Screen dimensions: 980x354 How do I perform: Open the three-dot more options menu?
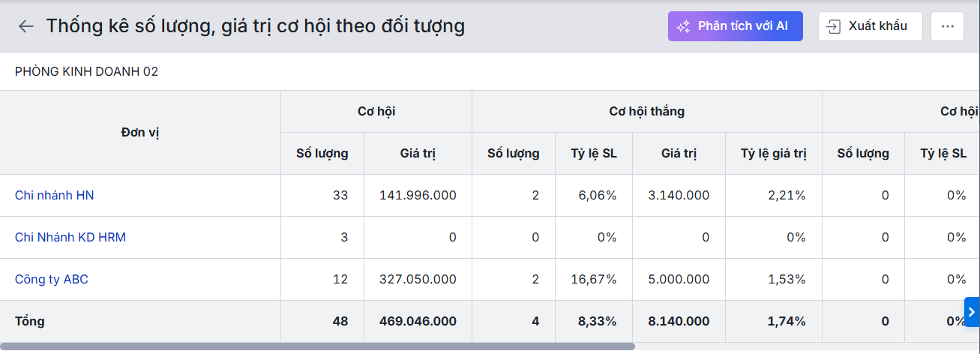pyautogui.click(x=947, y=26)
